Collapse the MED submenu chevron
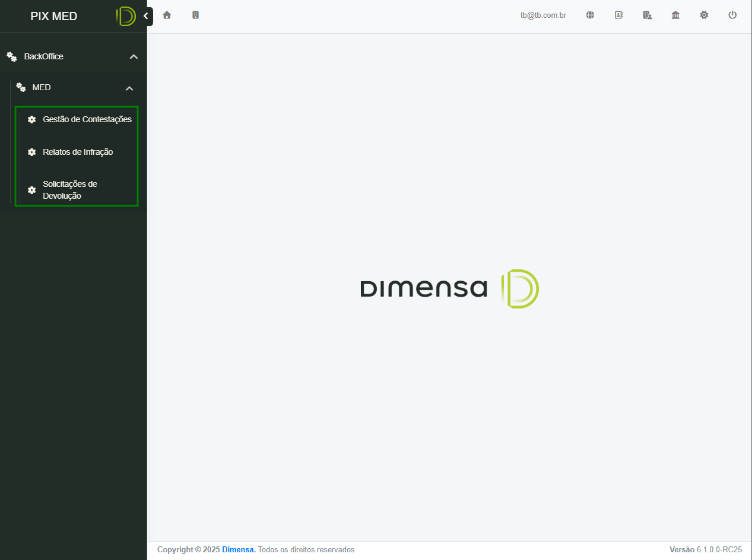Viewport: 752px width, 560px height. pyautogui.click(x=129, y=88)
